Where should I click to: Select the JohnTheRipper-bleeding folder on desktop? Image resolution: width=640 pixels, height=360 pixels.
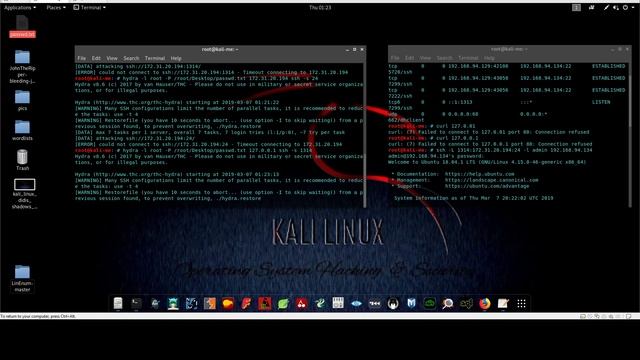pyautogui.click(x=22, y=67)
